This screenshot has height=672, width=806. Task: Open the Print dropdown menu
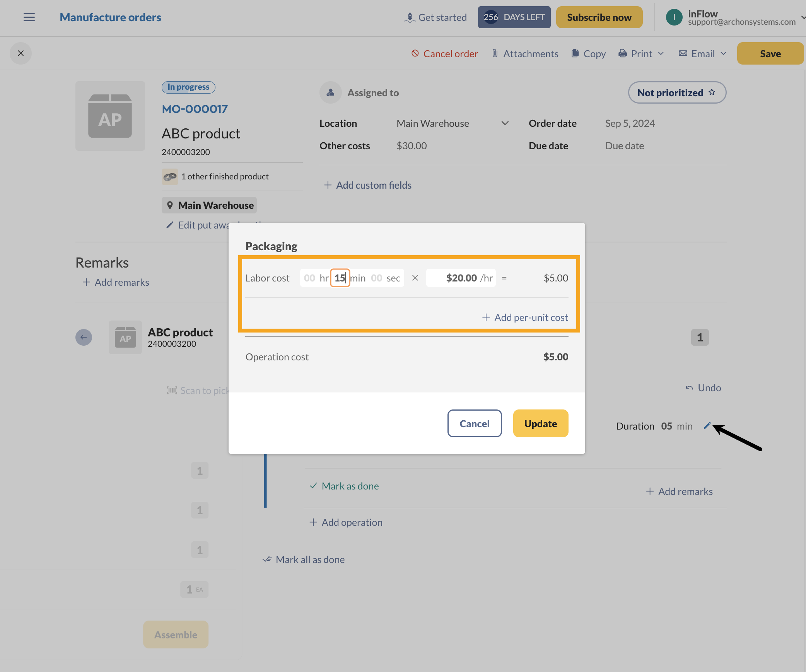point(661,53)
